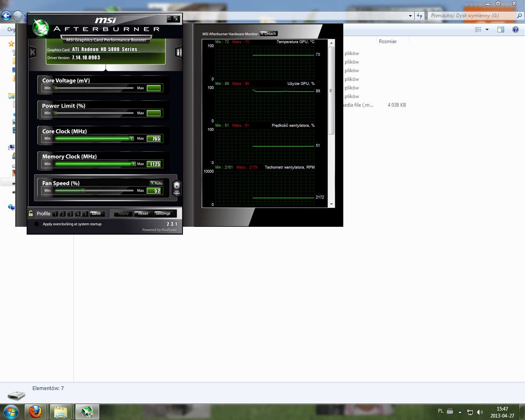
Task: Click the PL language indicator
Action: click(x=441, y=411)
